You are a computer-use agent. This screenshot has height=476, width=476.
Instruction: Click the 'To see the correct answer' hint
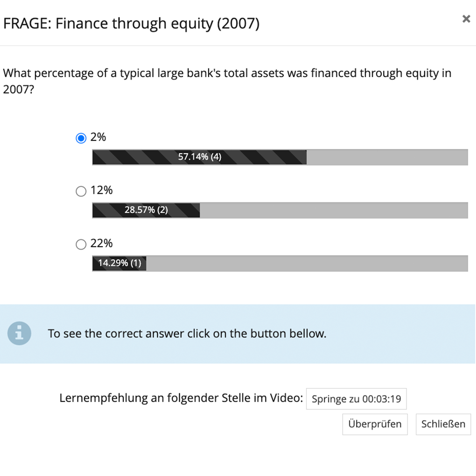coord(187,334)
